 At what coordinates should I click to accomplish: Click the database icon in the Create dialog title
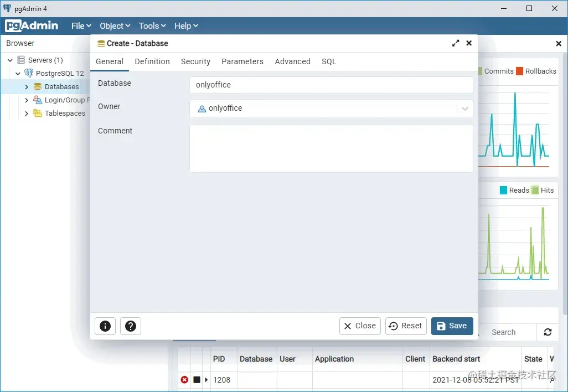point(101,44)
